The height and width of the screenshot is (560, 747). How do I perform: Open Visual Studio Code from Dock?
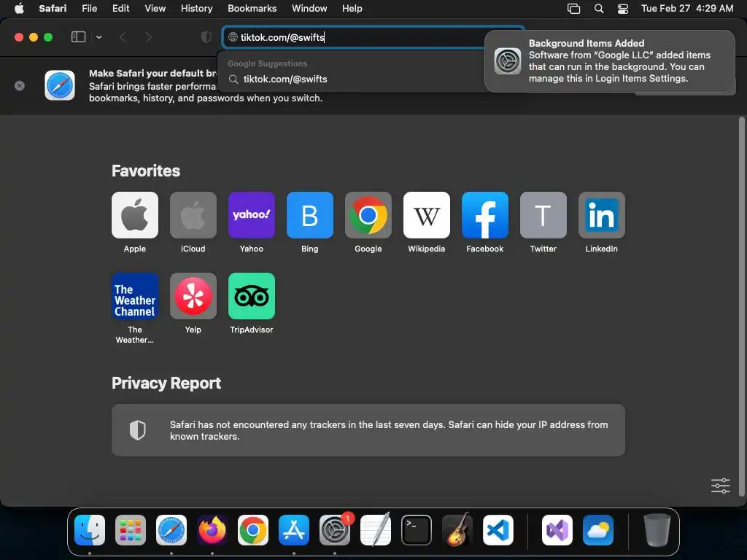(x=498, y=530)
